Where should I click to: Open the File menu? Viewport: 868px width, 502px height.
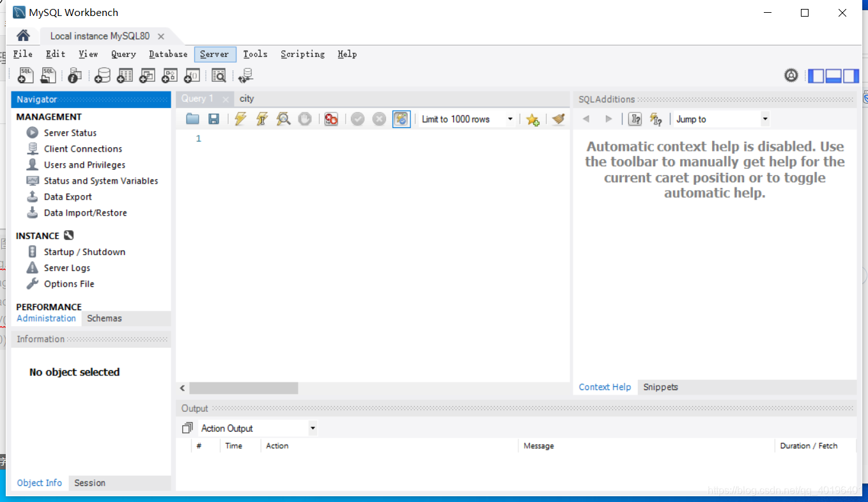coord(23,54)
